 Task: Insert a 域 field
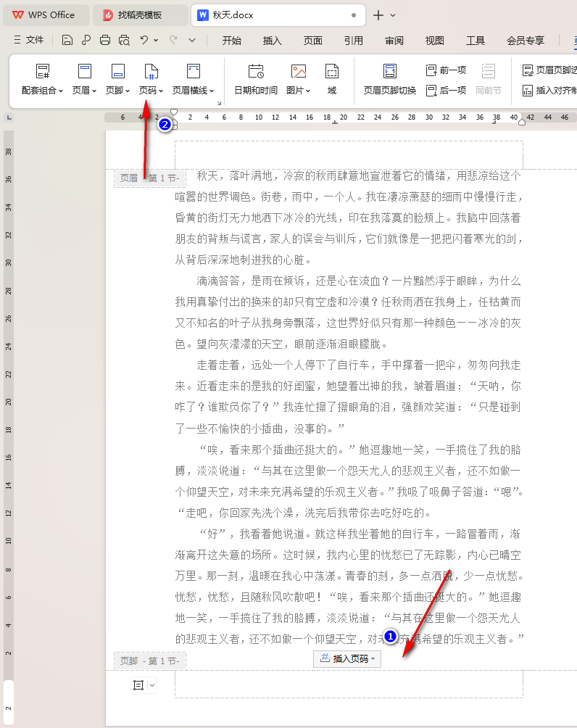coord(331,79)
